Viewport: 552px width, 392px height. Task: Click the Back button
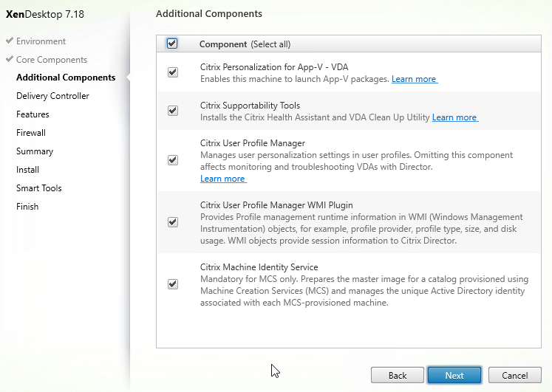(x=398, y=376)
